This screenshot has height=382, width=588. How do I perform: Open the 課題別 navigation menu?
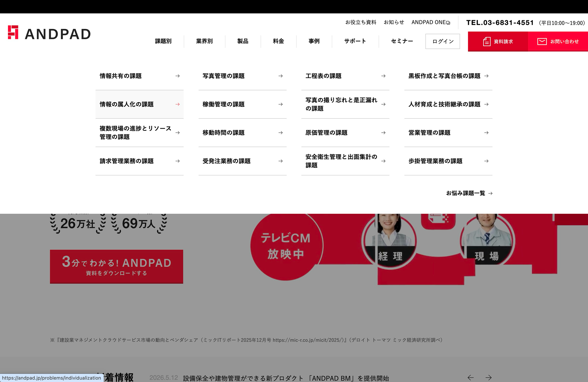coord(163,41)
